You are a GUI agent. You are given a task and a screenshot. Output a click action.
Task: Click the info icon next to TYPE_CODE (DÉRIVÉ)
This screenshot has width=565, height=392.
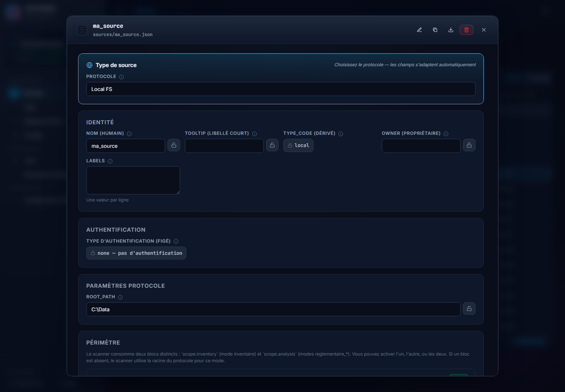pos(341,134)
